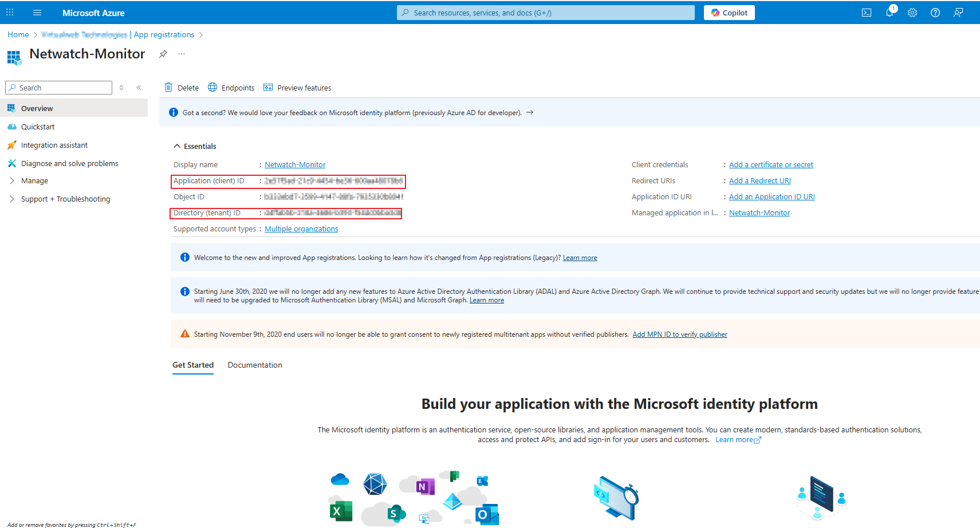
Task: Open Preview features
Action: pos(297,88)
